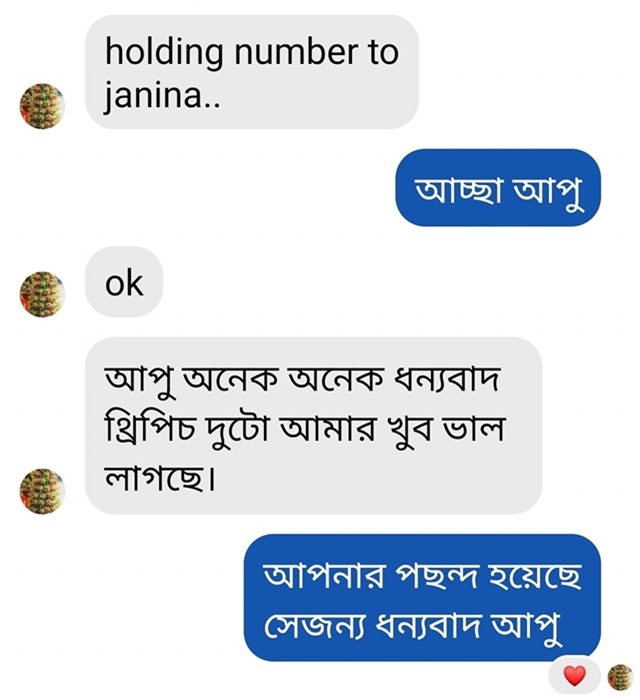640x700 pixels.
Task: Select the blue 'আপনার পছন্দ হয়েছে' bubble
Action: [422, 597]
